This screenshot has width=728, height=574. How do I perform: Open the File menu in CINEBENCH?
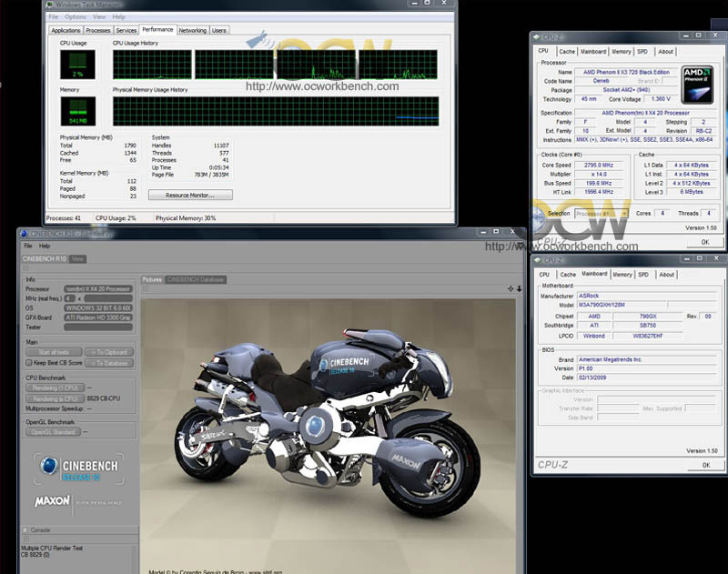click(x=28, y=246)
